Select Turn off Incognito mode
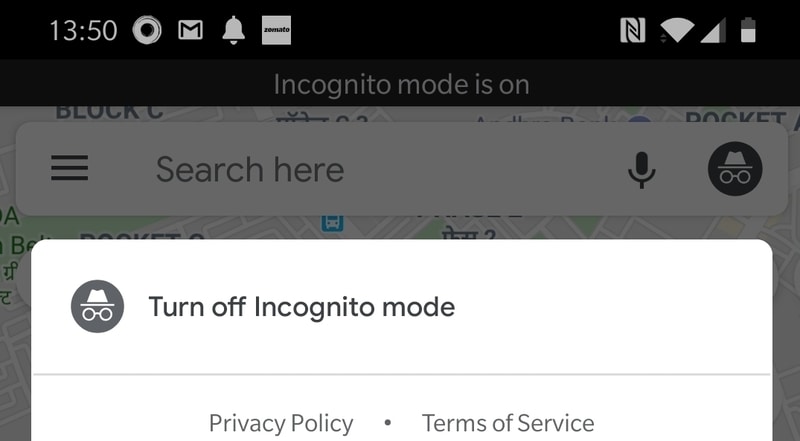 [x=301, y=306]
